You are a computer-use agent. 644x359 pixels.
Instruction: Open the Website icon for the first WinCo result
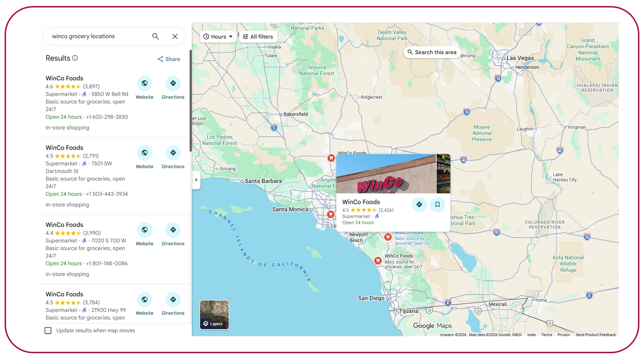coord(145,83)
